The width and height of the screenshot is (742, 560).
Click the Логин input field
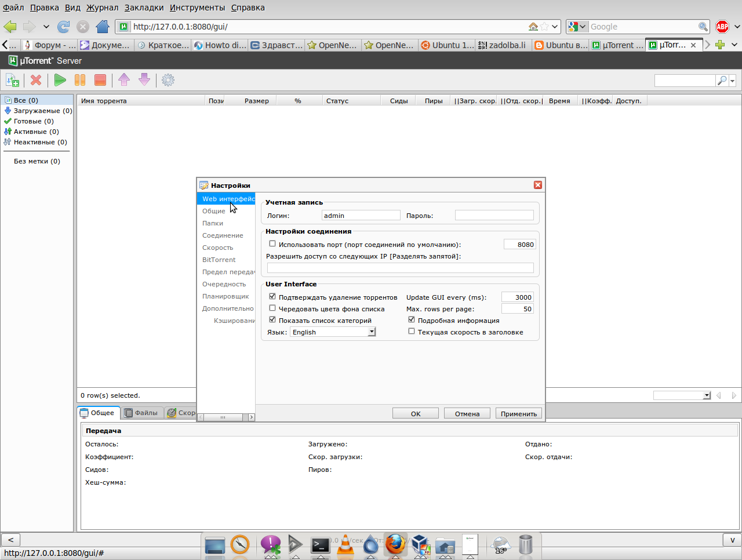(x=361, y=215)
